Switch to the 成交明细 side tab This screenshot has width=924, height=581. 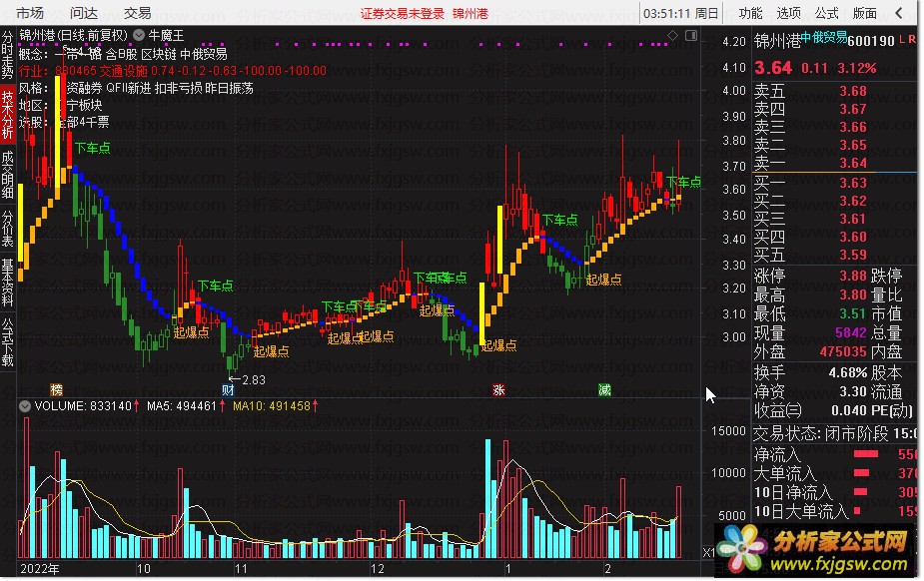pyautogui.click(x=7, y=175)
